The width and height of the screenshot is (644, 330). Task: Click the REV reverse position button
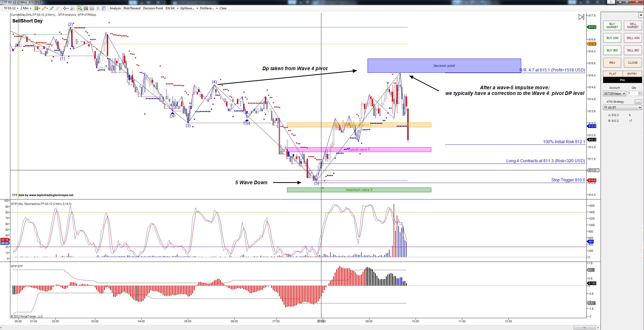click(612, 63)
